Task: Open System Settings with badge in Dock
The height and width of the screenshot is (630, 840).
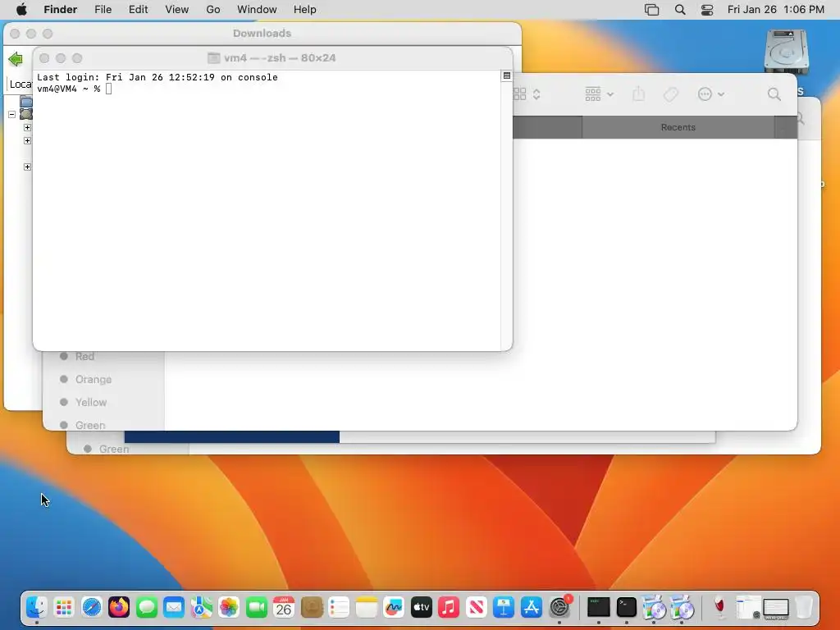Action: point(559,608)
